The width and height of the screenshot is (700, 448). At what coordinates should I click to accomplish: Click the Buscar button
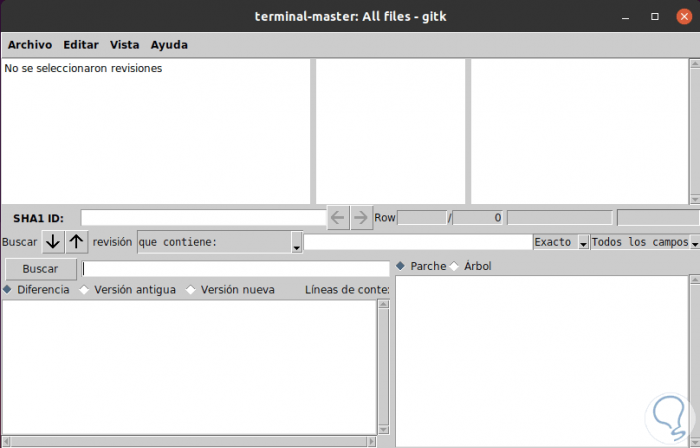point(41,269)
